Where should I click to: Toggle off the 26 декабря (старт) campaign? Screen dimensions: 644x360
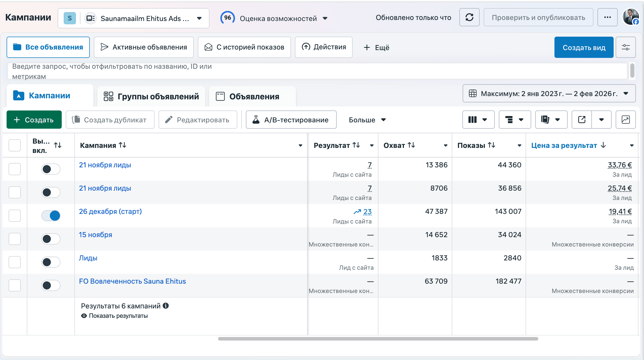coord(51,216)
